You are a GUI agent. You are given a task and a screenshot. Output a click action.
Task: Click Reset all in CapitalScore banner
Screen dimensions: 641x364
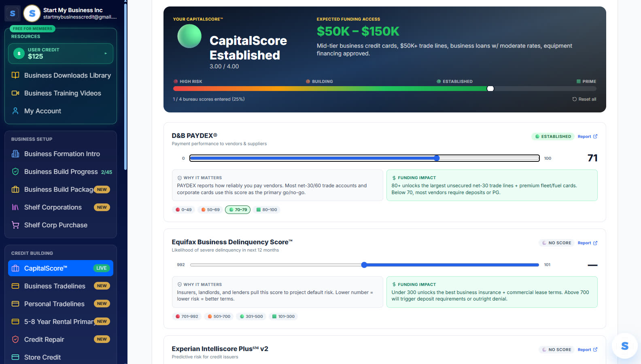[584, 99]
